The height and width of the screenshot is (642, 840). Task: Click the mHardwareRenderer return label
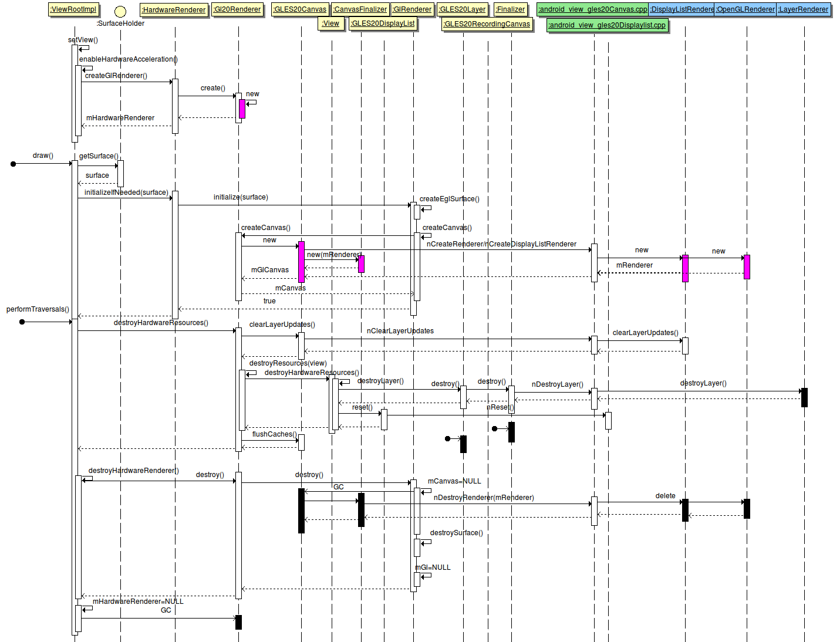[x=120, y=118]
